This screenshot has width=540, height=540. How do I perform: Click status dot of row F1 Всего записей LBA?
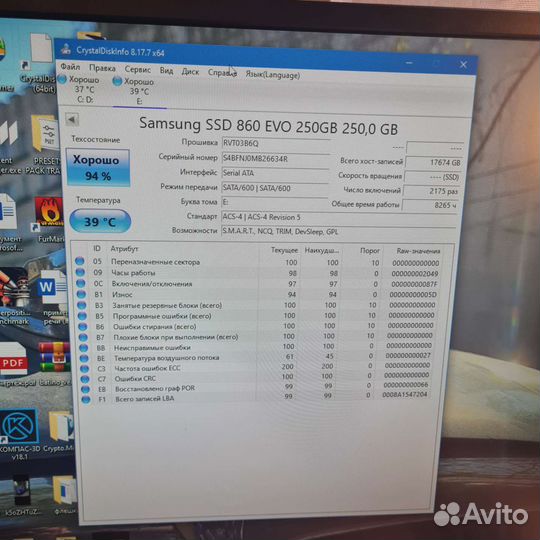coord(86,399)
